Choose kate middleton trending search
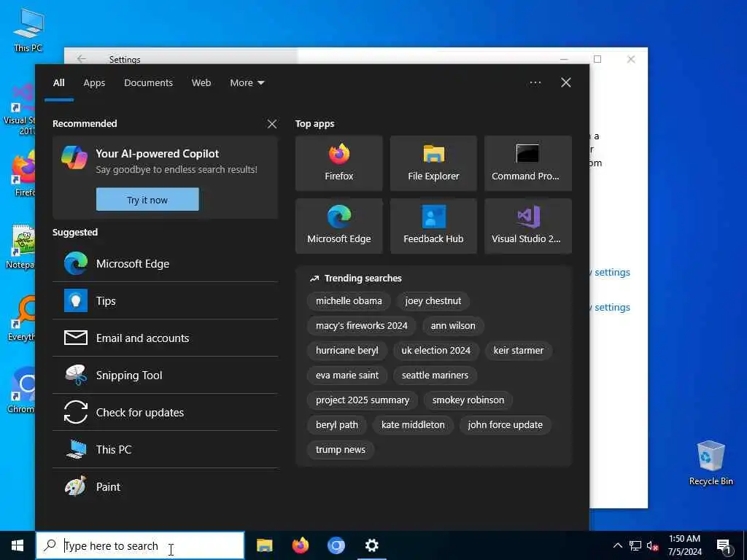The image size is (747, 560). (x=413, y=425)
